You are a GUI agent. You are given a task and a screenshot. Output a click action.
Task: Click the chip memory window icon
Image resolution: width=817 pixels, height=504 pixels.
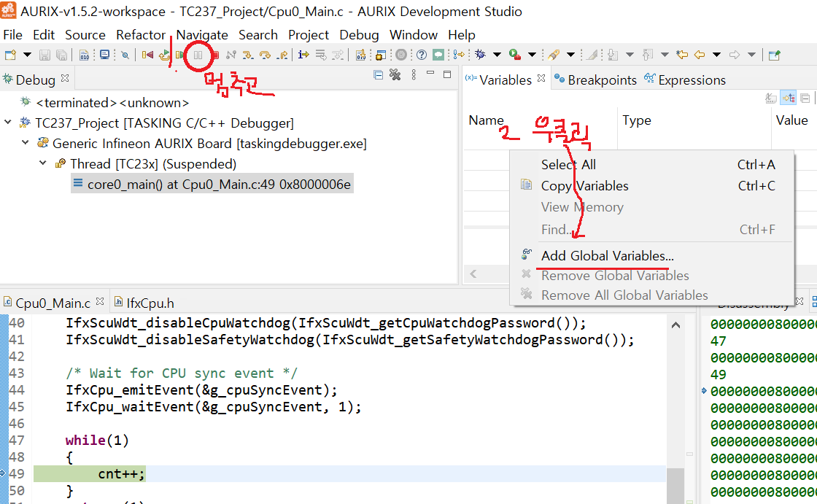coord(380,55)
